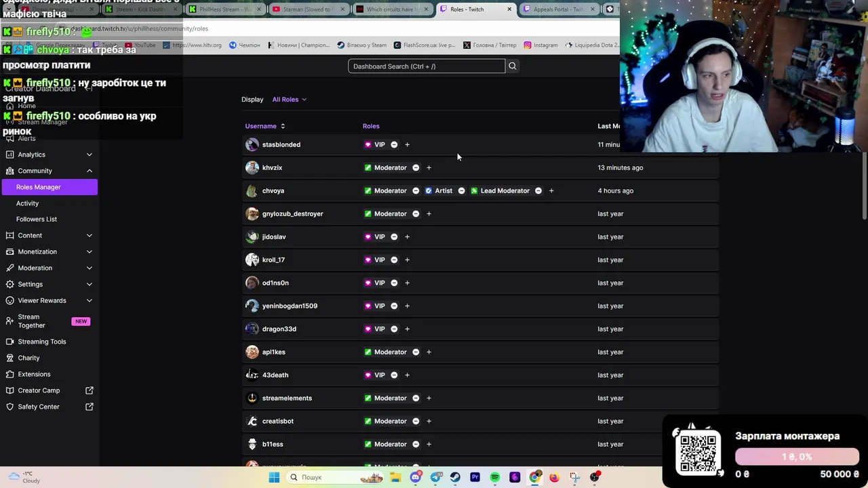The width and height of the screenshot is (868, 488).
Task: Open Activity under Community
Action: [x=27, y=203]
